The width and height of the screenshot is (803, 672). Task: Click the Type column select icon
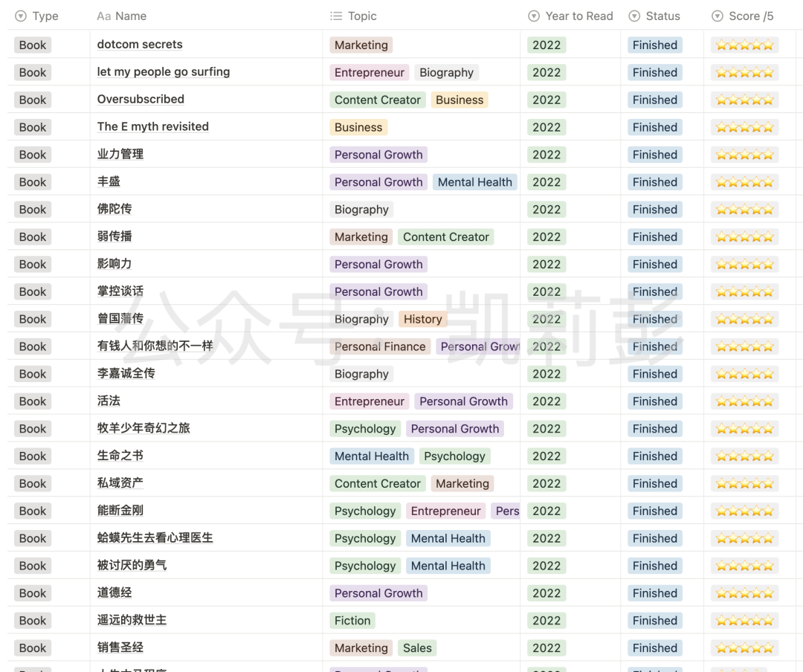click(21, 16)
